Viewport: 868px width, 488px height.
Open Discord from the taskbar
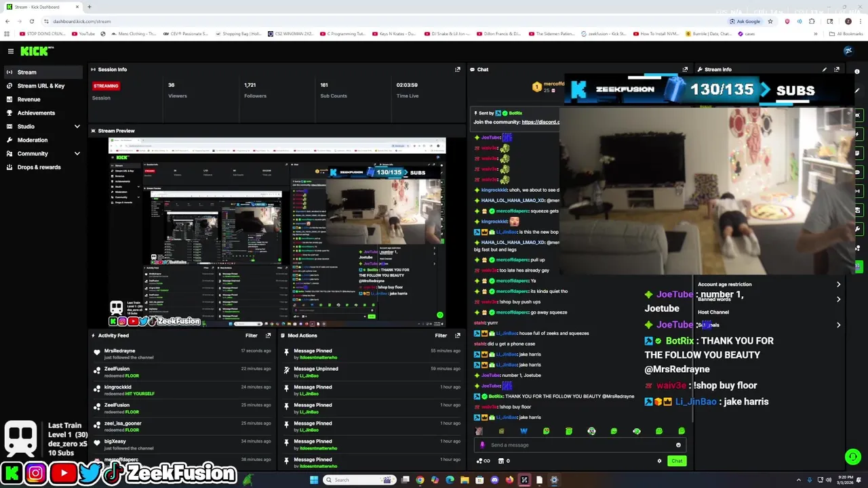pos(494,480)
